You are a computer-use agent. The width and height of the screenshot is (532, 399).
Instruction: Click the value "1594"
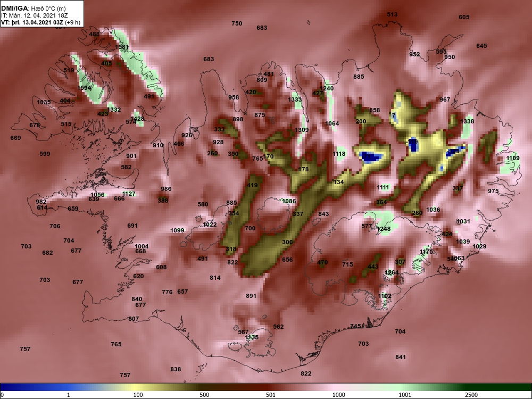point(84,88)
